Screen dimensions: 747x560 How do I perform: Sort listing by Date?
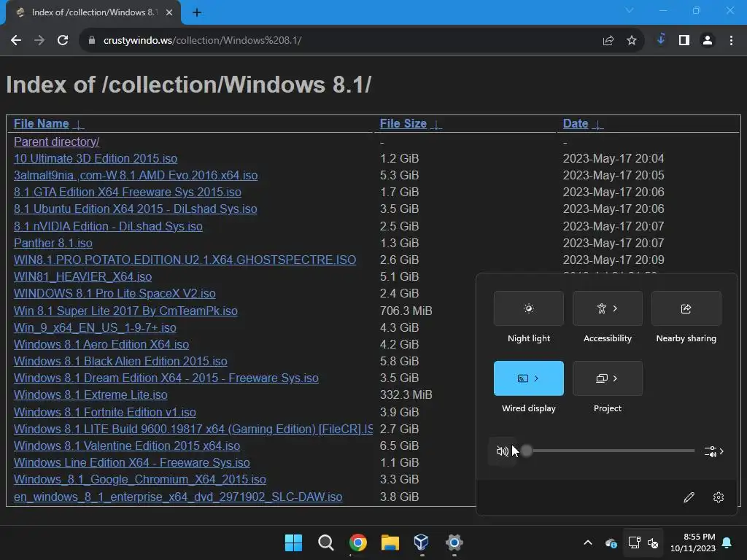click(583, 124)
